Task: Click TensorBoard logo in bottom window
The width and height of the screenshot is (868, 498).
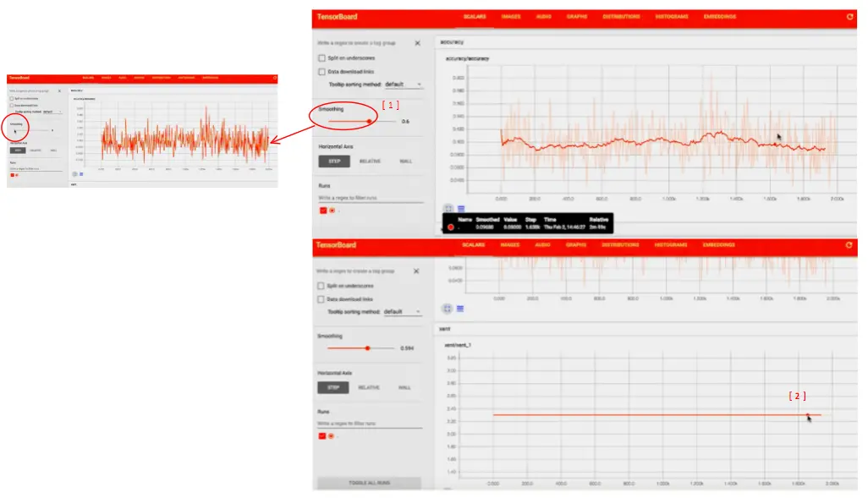Action: pos(336,244)
